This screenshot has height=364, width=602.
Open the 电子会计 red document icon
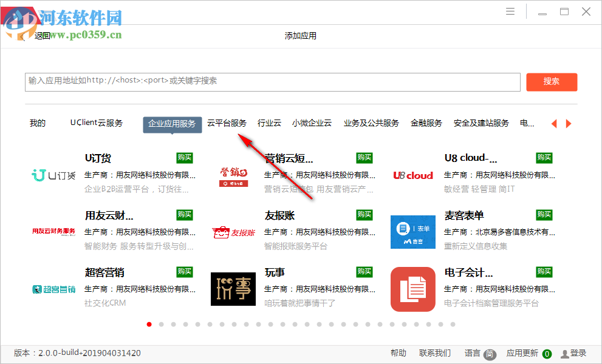click(x=412, y=289)
